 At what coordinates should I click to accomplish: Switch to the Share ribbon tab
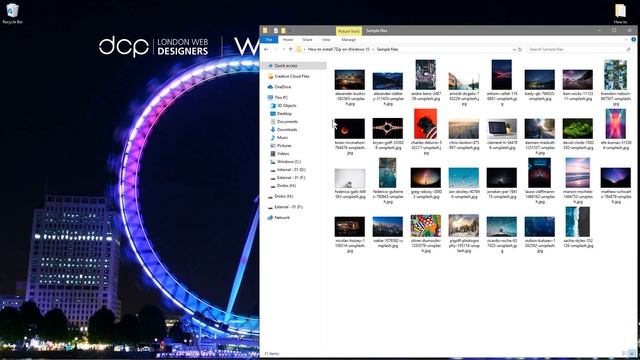point(307,40)
